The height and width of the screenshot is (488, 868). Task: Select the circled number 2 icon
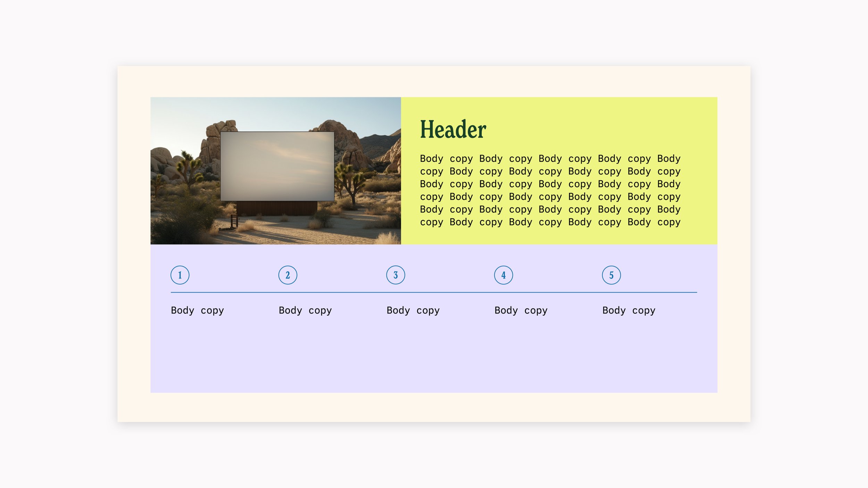coord(288,275)
